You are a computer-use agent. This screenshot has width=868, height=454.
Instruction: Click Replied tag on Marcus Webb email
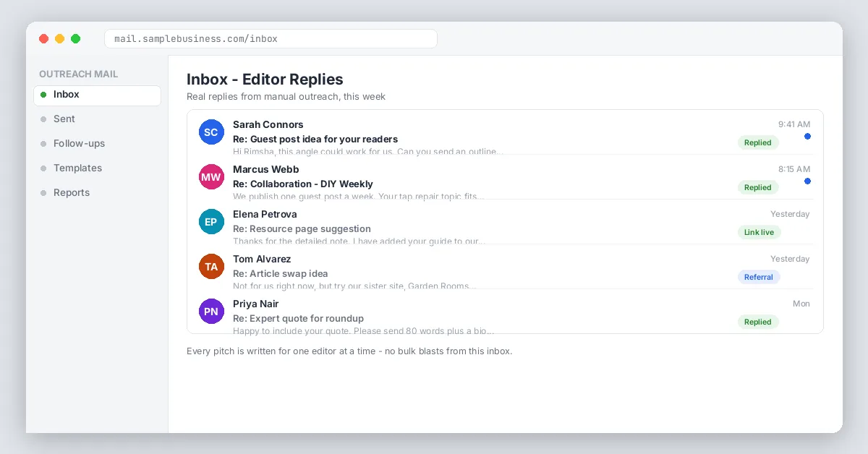click(x=758, y=187)
